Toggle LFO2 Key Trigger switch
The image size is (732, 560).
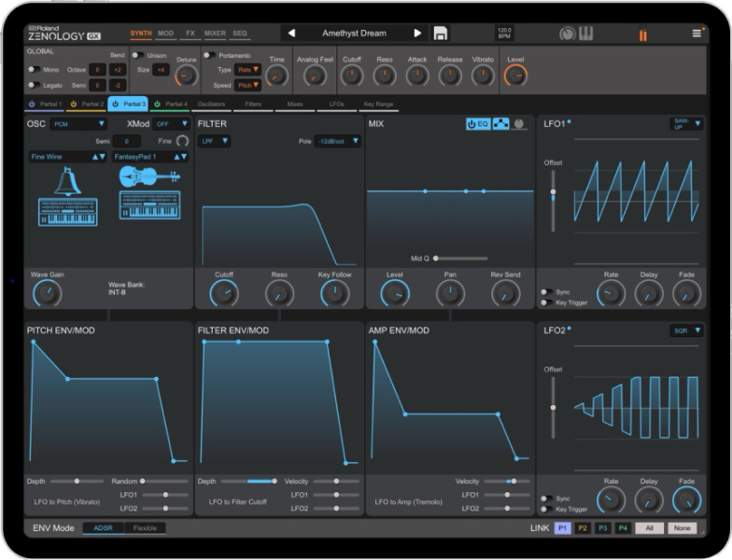tap(546, 510)
